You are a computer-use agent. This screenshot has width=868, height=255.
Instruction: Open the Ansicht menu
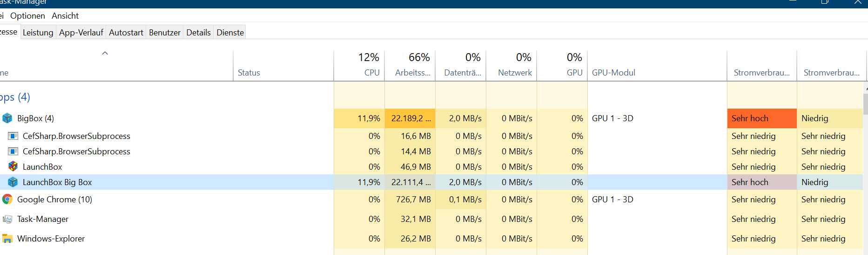pyautogui.click(x=65, y=16)
